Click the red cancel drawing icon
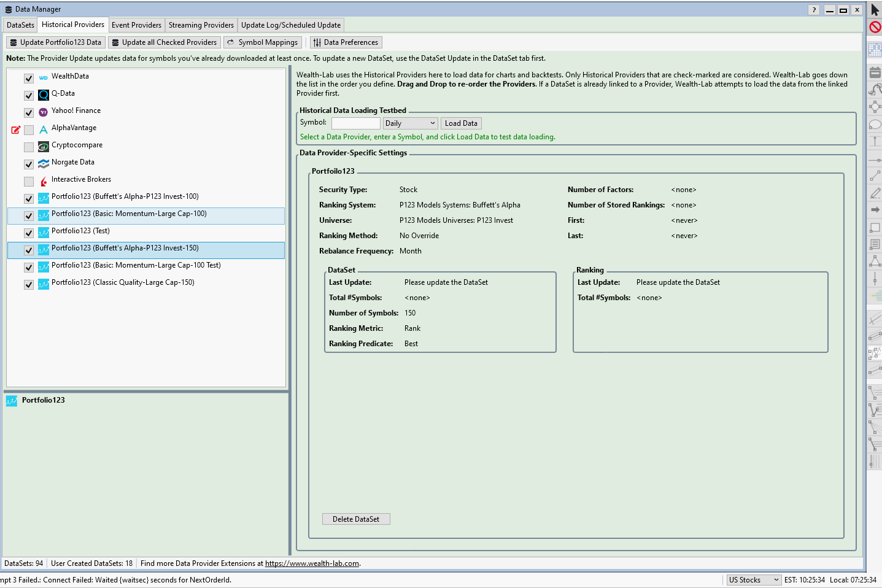This screenshot has height=588, width=882. click(x=875, y=27)
